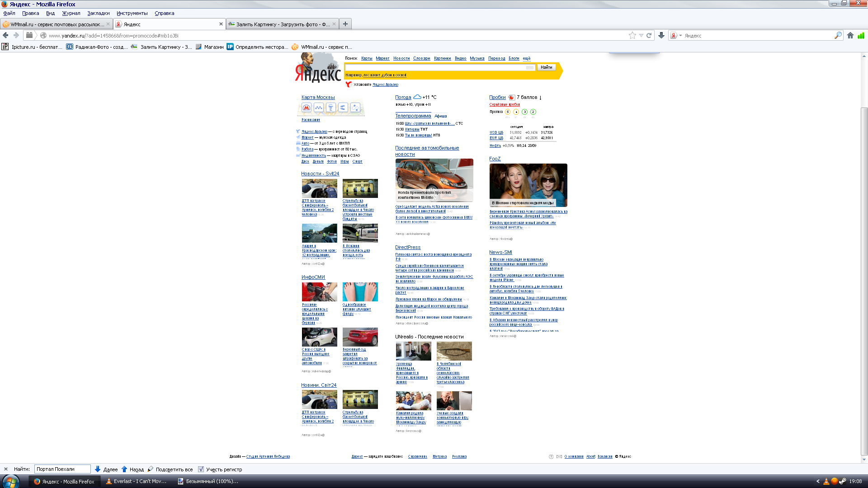
Task: Open Honda Mobilio car news thumbnail
Action: point(434,180)
